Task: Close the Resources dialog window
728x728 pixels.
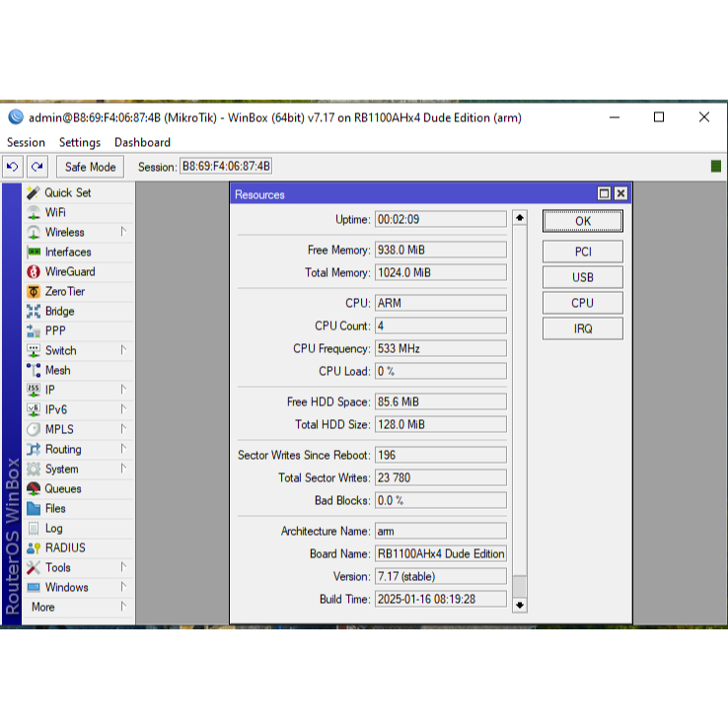Action: point(620,194)
